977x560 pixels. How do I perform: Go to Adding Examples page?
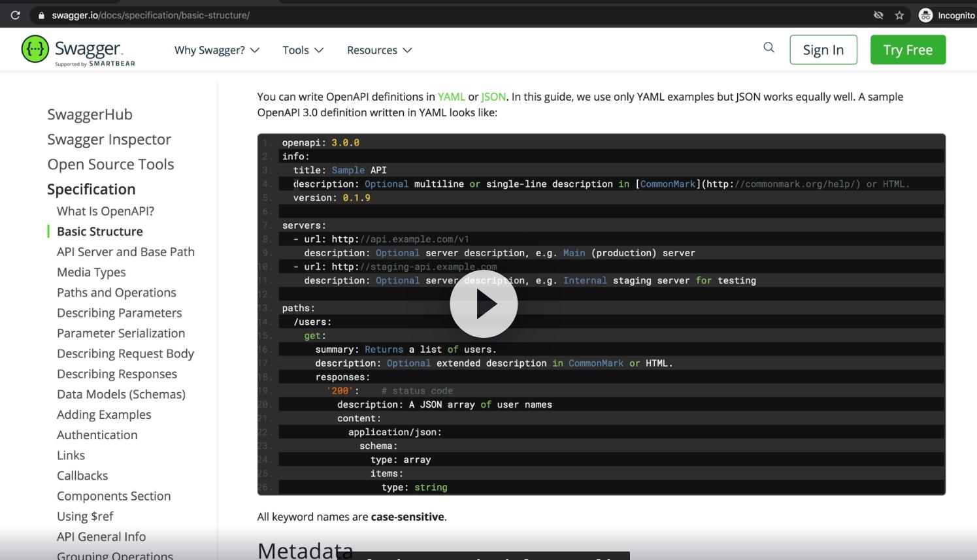pyautogui.click(x=104, y=414)
